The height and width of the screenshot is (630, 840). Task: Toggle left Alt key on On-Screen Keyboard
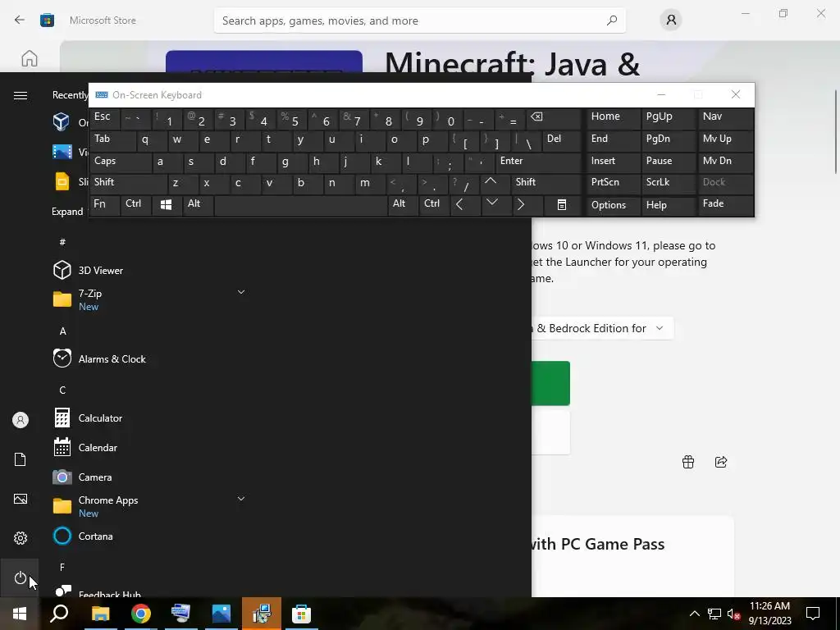point(198,204)
